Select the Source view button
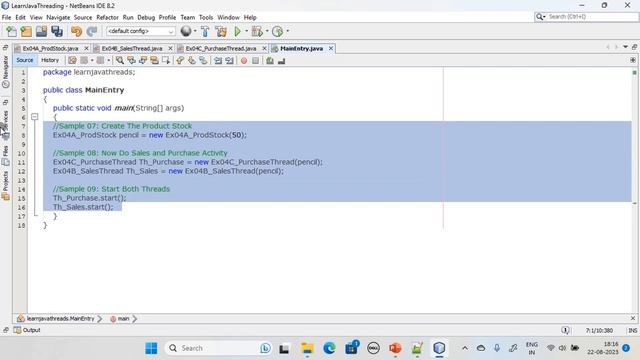The image size is (640, 360). pos(24,60)
